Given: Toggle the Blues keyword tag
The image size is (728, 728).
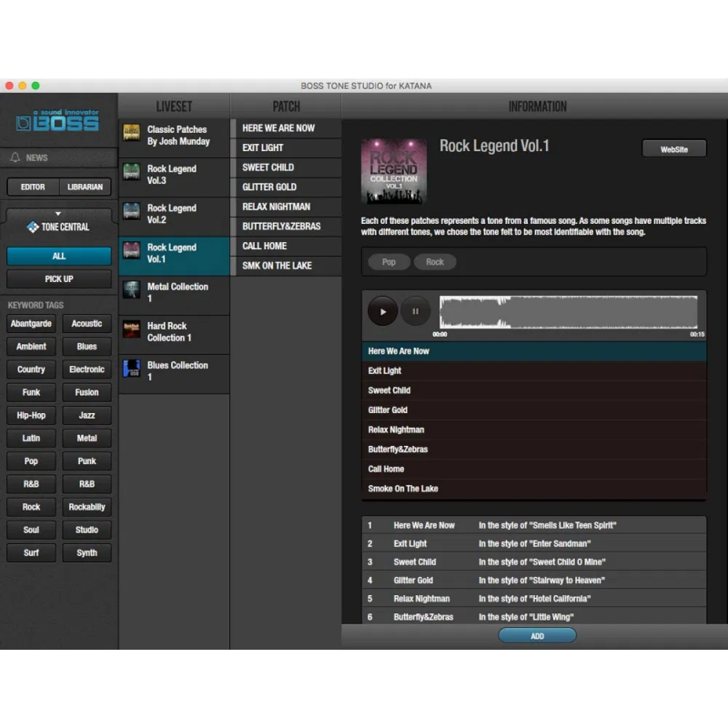Looking at the screenshot, I should [x=86, y=347].
